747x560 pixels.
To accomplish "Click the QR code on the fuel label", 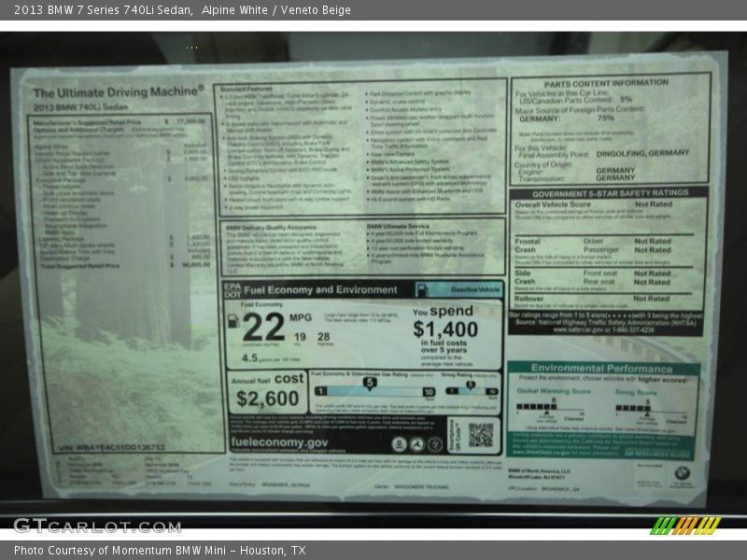I will [x=480, y=435].
